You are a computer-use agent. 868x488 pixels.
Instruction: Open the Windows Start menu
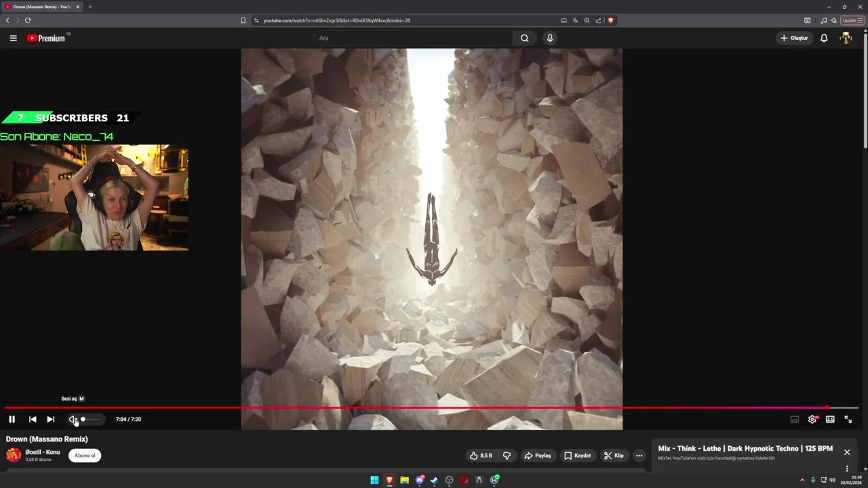(374, 480)
